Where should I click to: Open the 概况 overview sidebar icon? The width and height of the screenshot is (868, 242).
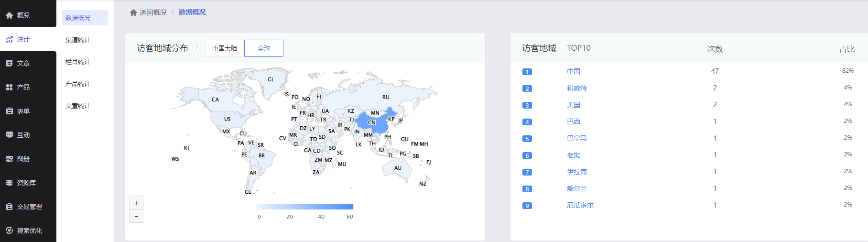[x=9, y=15]
